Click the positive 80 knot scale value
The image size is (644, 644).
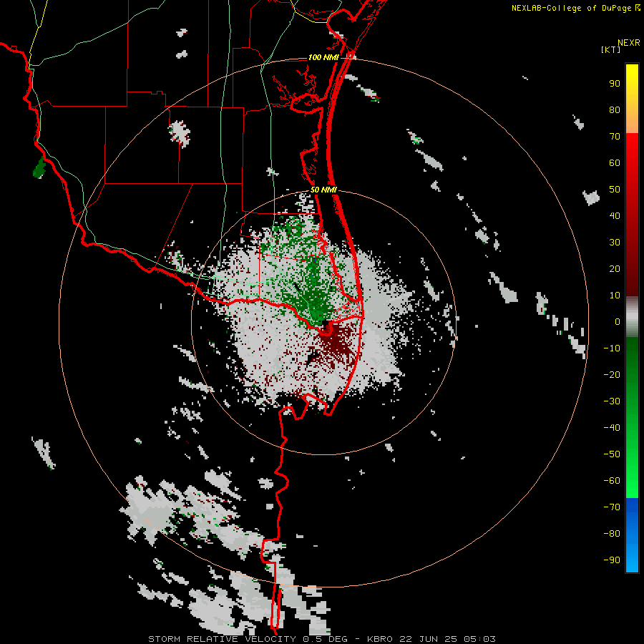pos(615,110)
